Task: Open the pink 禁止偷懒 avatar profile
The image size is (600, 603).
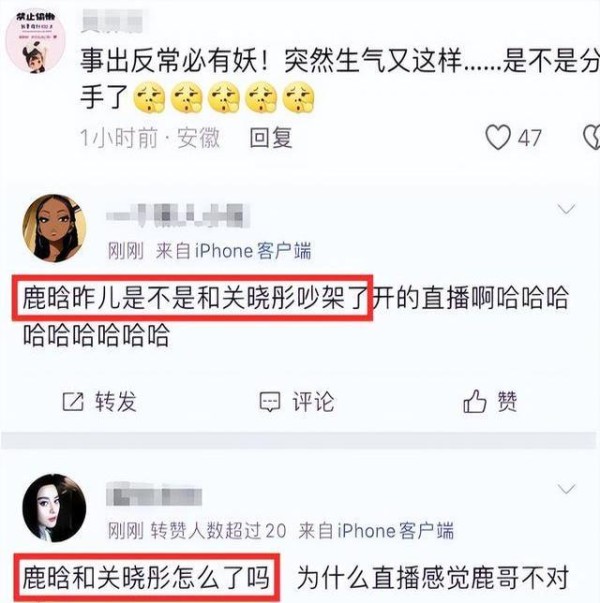Action: pyautogui.click(x=35, y=41)
